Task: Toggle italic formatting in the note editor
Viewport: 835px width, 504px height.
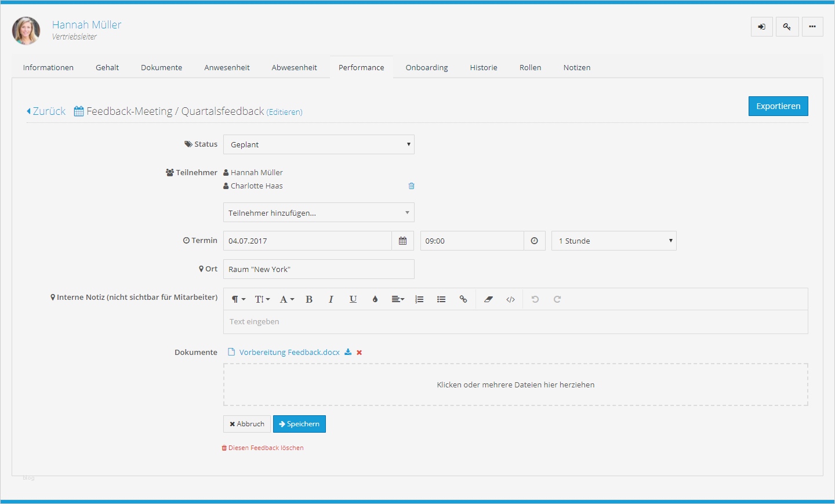Action: (331, 299)
